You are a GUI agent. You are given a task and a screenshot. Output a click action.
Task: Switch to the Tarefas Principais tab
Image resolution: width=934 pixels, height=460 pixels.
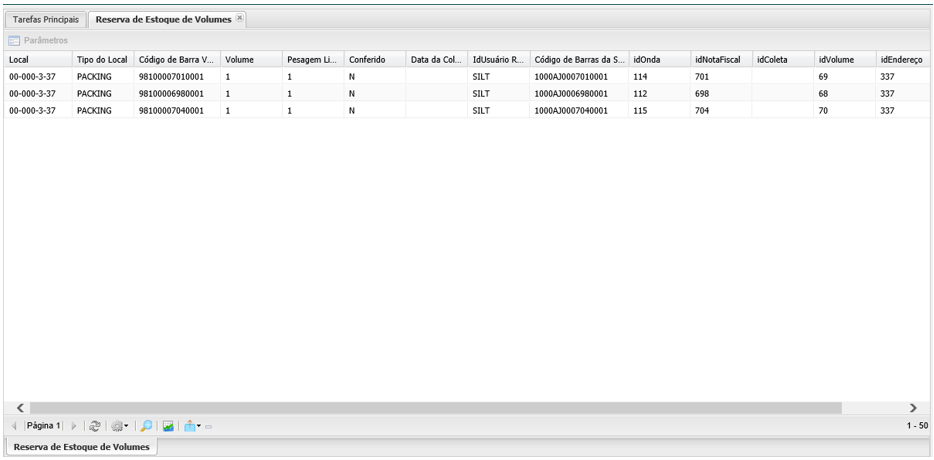pyautogui.click(x=45, y=20)
